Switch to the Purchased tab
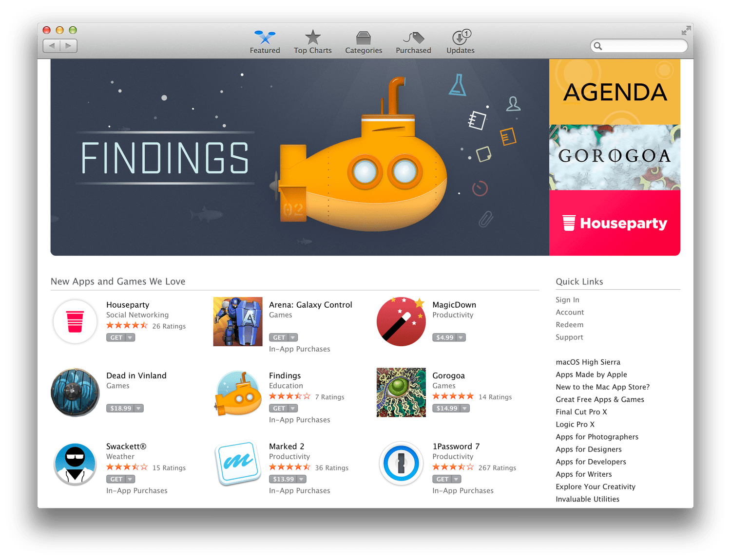731x560 pixels. click(413, 42)
